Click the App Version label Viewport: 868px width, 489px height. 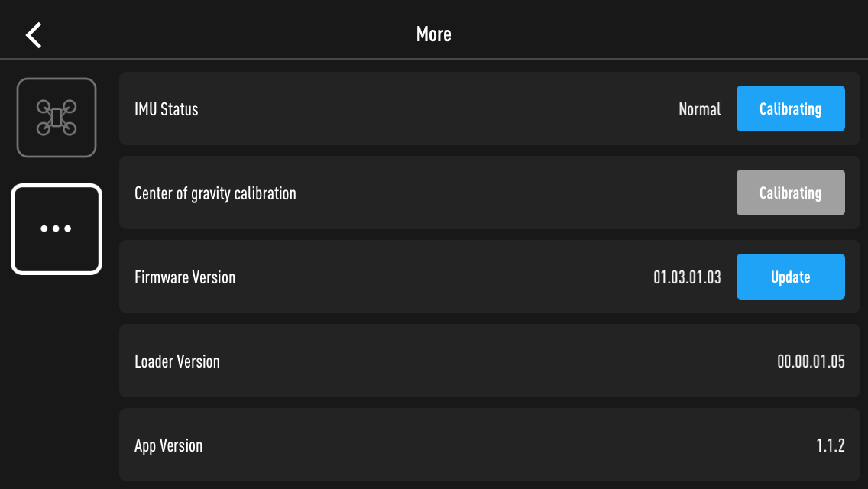click(168, 445)
